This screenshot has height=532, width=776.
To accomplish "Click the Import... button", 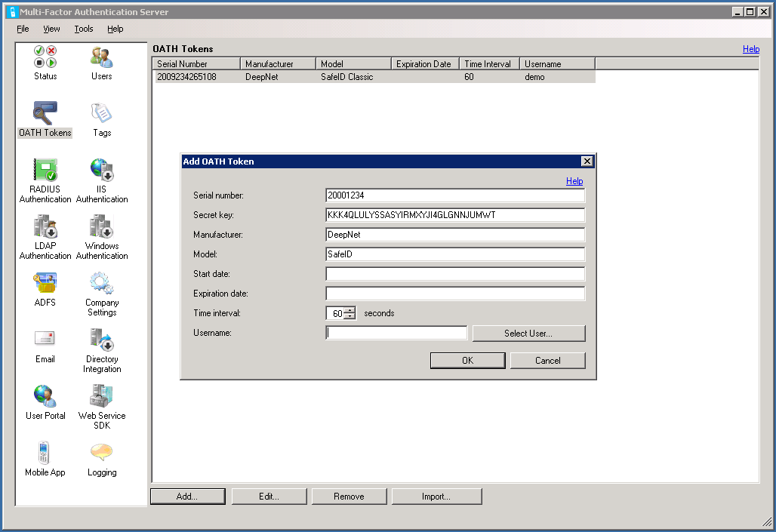I will point(436,497).
